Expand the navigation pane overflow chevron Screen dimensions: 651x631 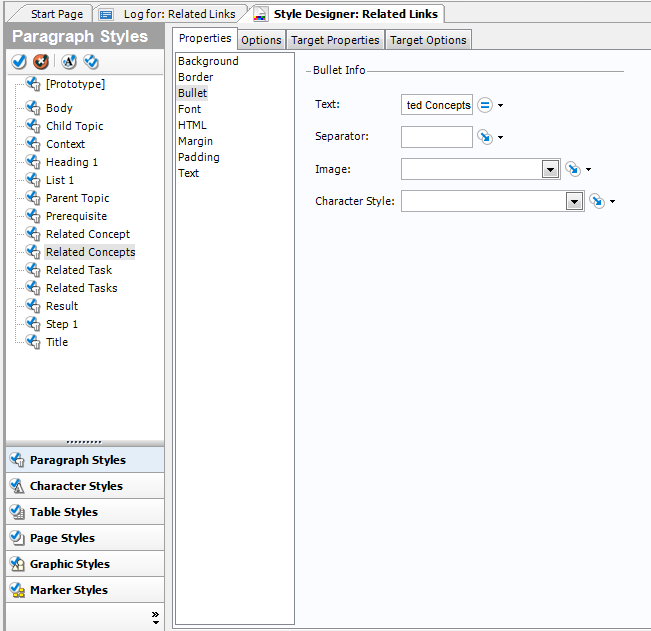pyautogui.click(x=155, y=617)
